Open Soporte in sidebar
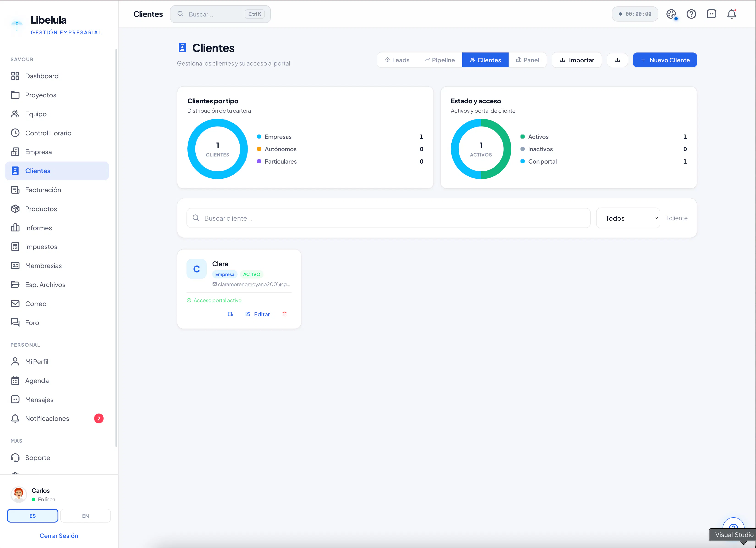This screenshot has width=756, height=548. tap(57, 458)
